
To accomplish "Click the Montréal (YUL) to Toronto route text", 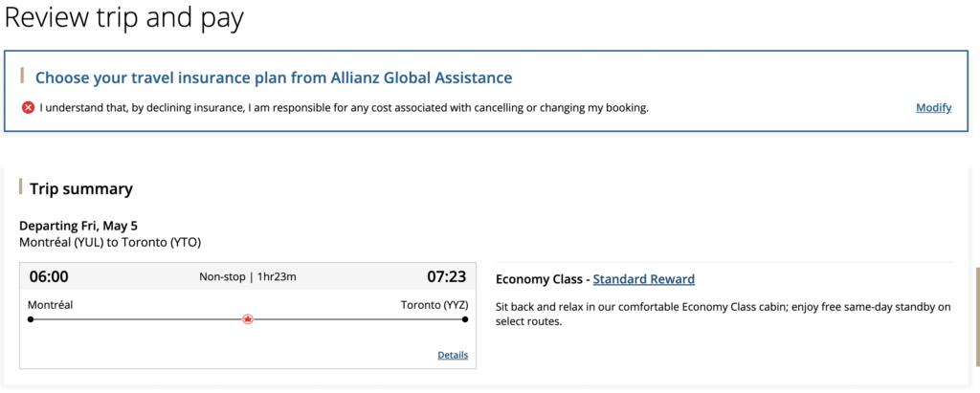I will 110,243.
